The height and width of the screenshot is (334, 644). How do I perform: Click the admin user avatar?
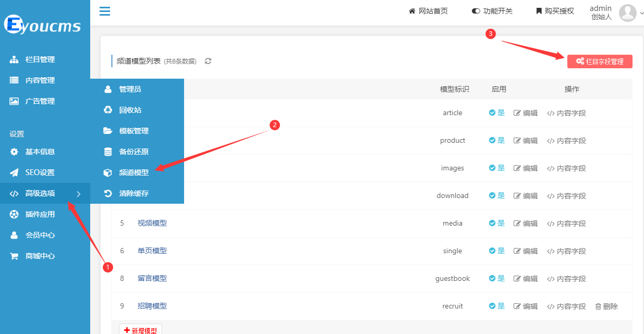click(x=628, y=12)
